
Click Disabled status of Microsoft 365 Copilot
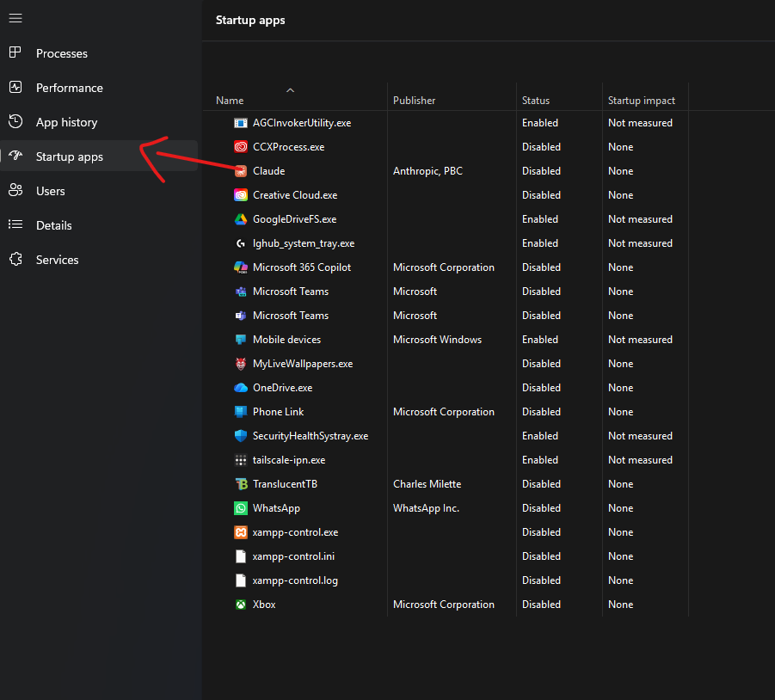click(x=541, y=267)
